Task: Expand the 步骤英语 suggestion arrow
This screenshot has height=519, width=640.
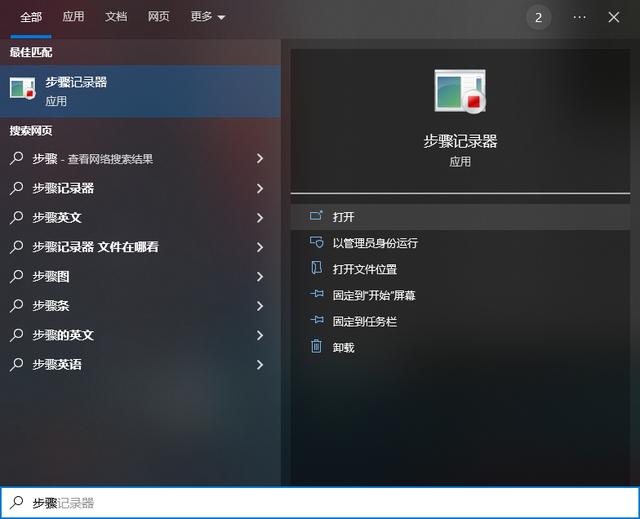Action: [x=260, y=364]
